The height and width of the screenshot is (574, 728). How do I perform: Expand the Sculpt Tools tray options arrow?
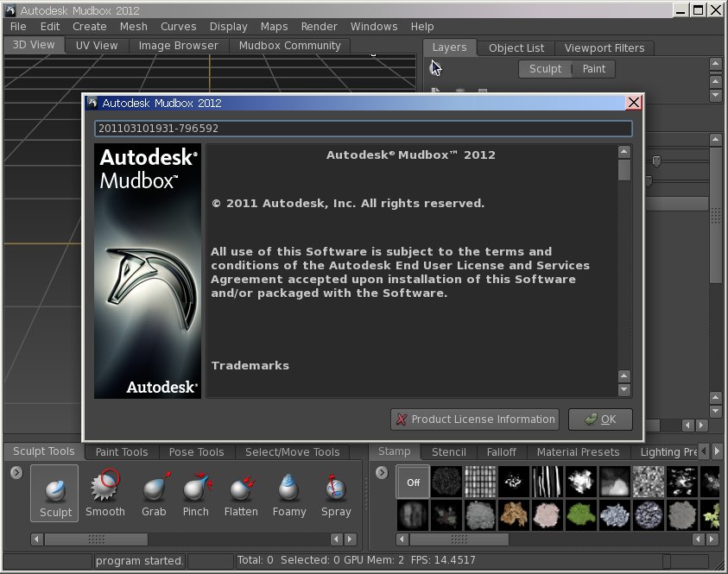[x=16, y=472]
